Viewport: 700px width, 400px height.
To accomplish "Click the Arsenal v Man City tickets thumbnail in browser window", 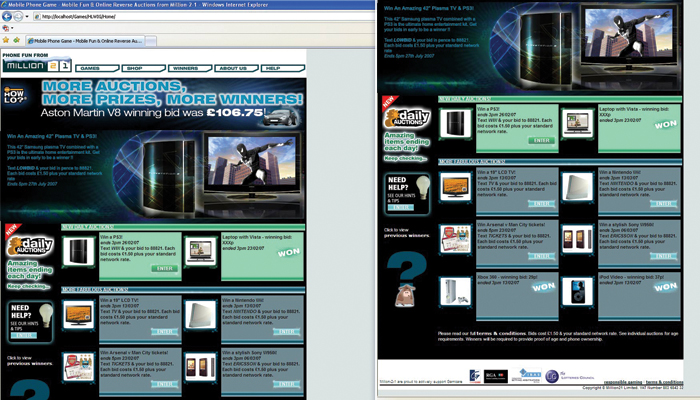I will (x=79, y=367).
